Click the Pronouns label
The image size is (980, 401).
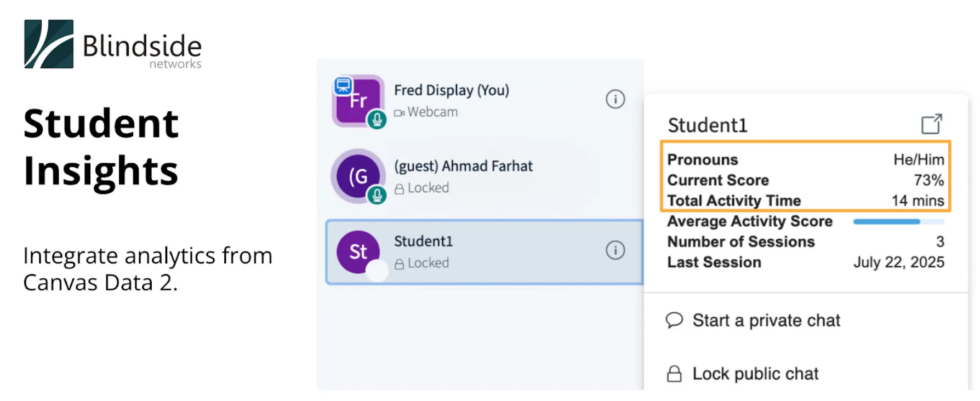pyautogui.click(x=703, y=159)
